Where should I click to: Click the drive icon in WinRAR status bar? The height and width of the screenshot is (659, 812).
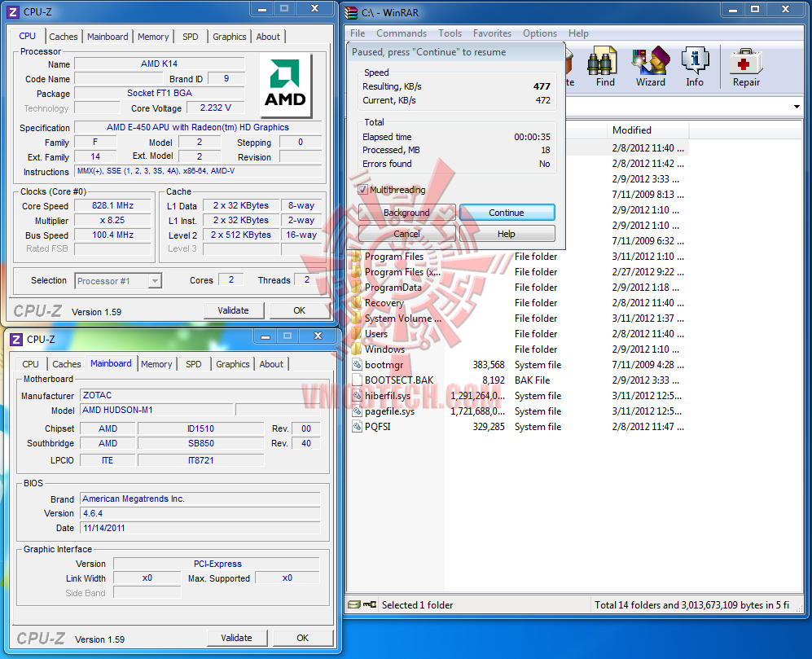pyautogui.click(x=353, y=604)
